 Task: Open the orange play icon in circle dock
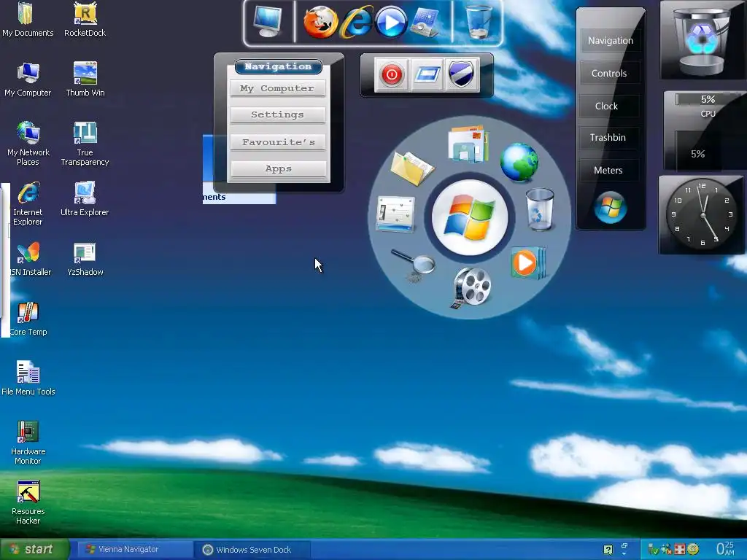click(x=528, y=262)
